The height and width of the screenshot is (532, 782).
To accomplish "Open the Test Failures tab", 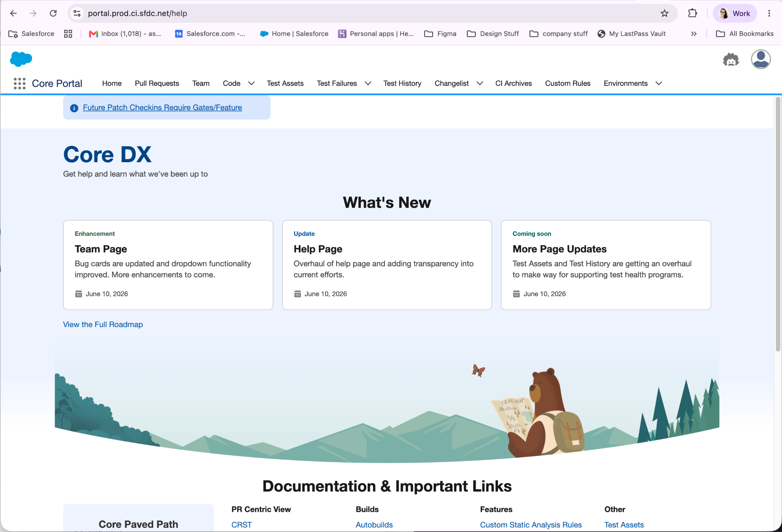I will pos(337,83).
